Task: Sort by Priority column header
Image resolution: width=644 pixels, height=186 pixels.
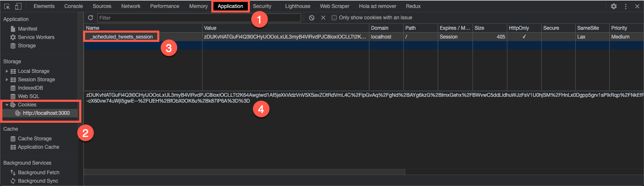Action: 627,28
